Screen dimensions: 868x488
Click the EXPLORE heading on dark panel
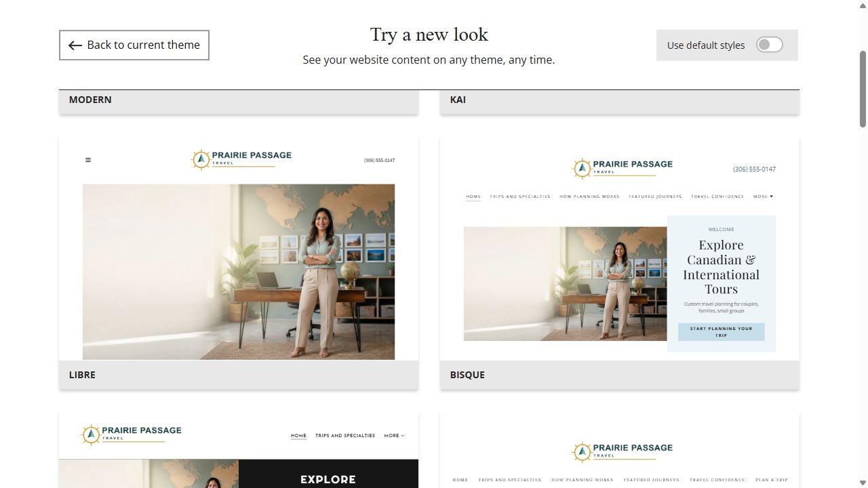click(328, 479)
